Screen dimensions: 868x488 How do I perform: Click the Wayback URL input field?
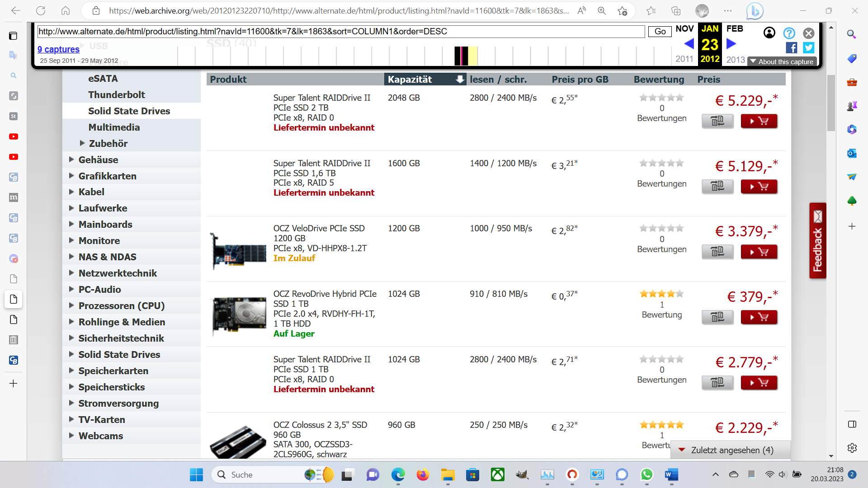pos(340,32)
